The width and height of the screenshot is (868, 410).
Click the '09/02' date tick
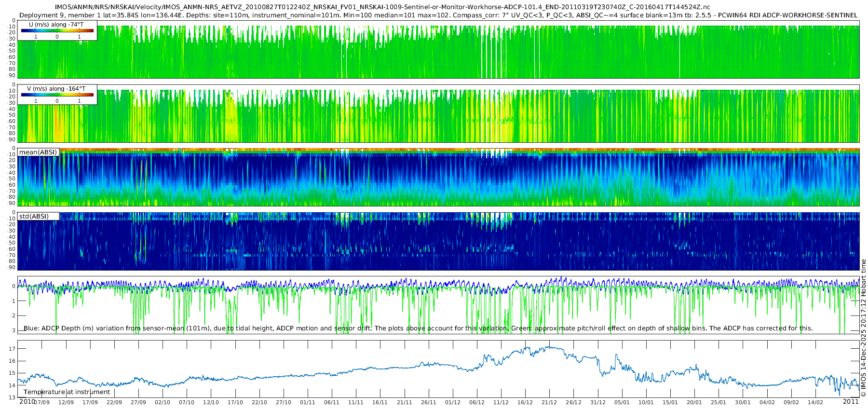point(791,402)
